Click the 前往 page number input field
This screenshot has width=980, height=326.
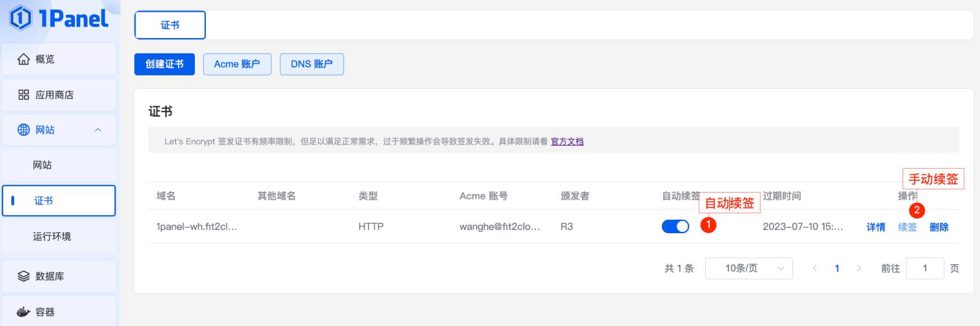(925, 269)
